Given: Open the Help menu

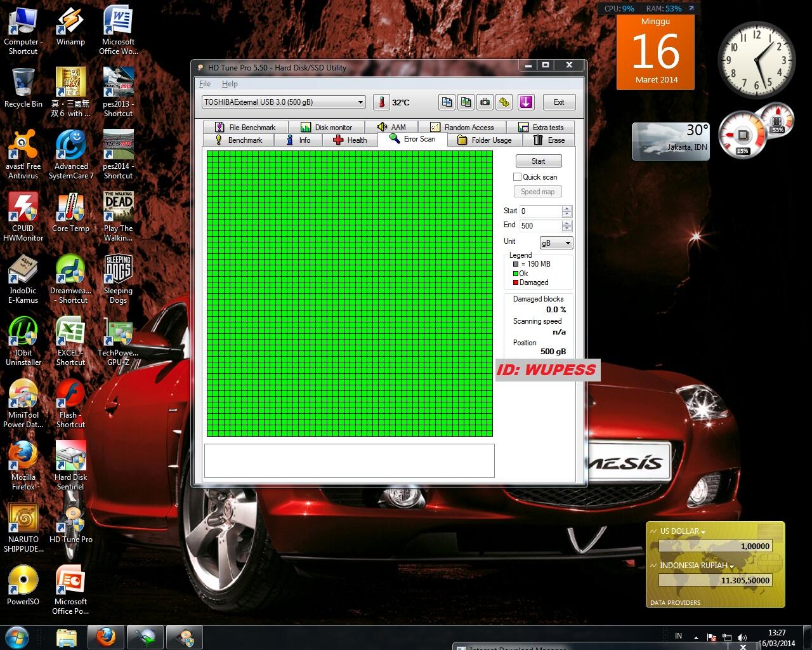Looking at the screenshot, I should [230, 84].
